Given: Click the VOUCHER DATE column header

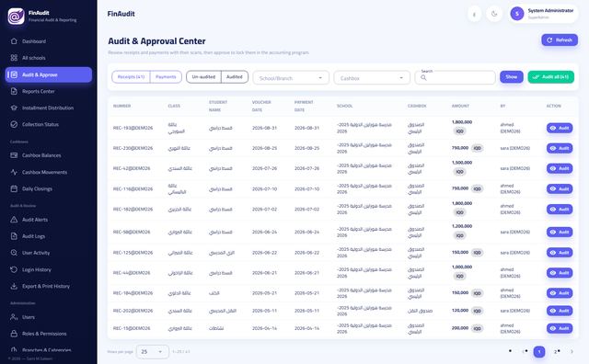Looking at the screenshot, I should (x=261, y=106).
